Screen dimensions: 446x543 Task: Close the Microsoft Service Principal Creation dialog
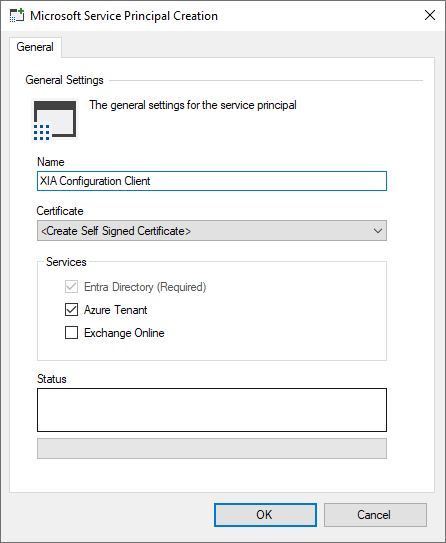pyautogui.click(x=430, y=15)
